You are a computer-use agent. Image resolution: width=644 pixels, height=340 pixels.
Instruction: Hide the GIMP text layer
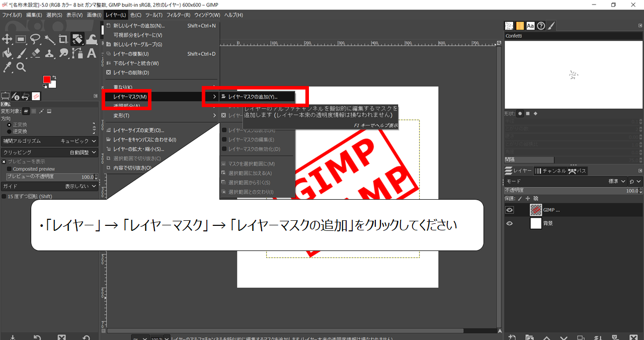tap(510, 210)
